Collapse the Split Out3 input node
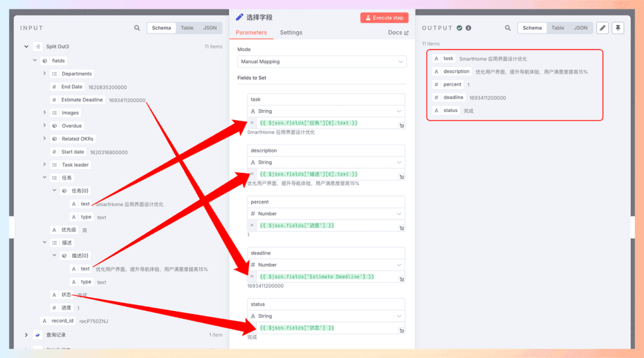This screenshot has height=358, width=644. (x=26, y=46)
